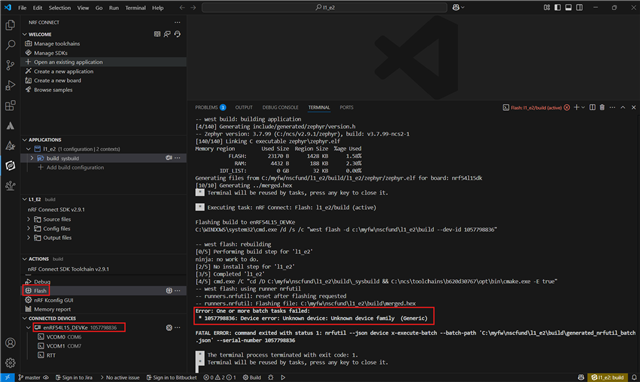This screenshot has width=640, height=382.
Task: Collapse the l1_e2 application node
Action: (29, 149)
